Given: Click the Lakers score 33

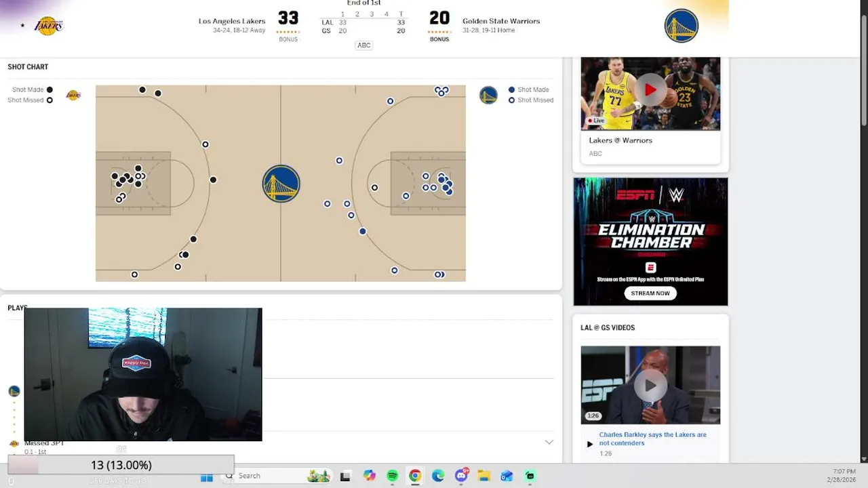Looking at the screenshot, I should coord(288,18).
